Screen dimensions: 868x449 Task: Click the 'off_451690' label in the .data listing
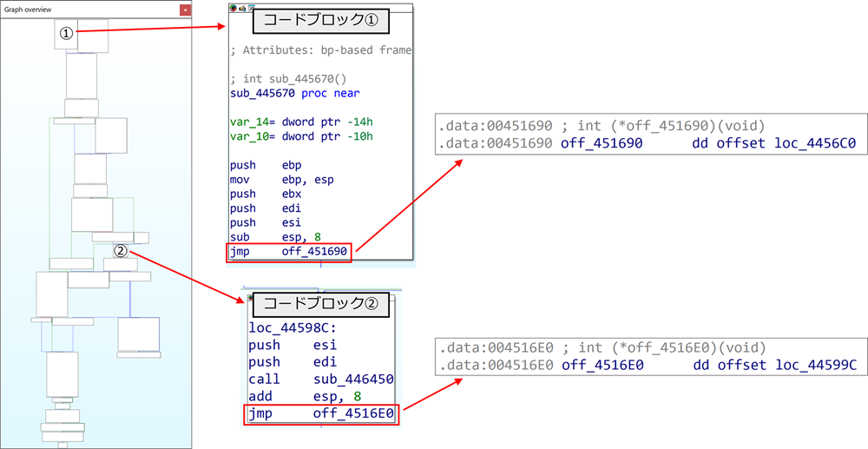click(x=602, y=144)
